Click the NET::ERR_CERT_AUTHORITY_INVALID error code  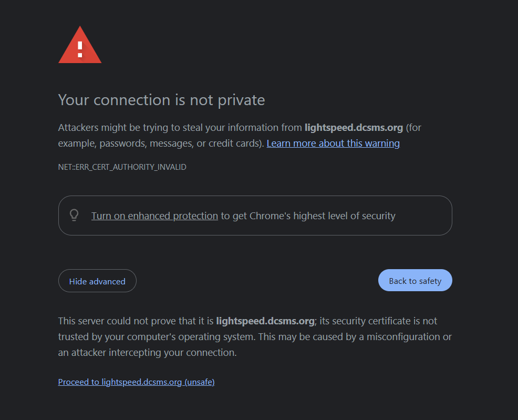point(122,167)
